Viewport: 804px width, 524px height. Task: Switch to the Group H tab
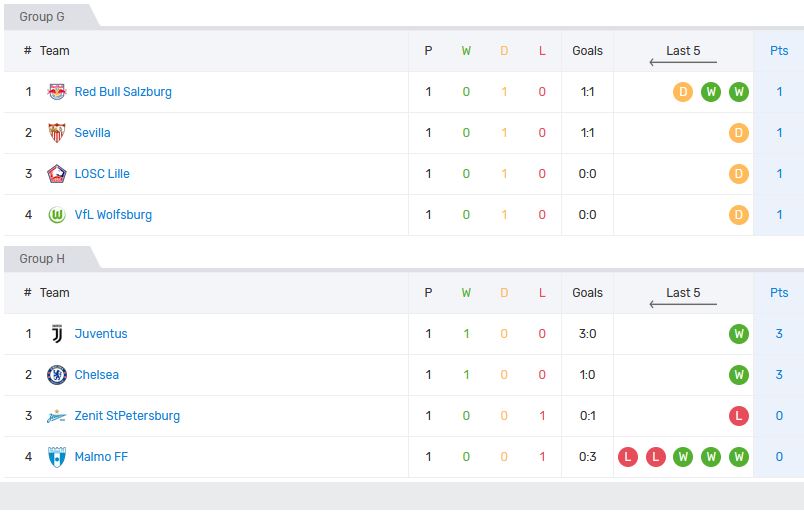click(x=42, y=258)
